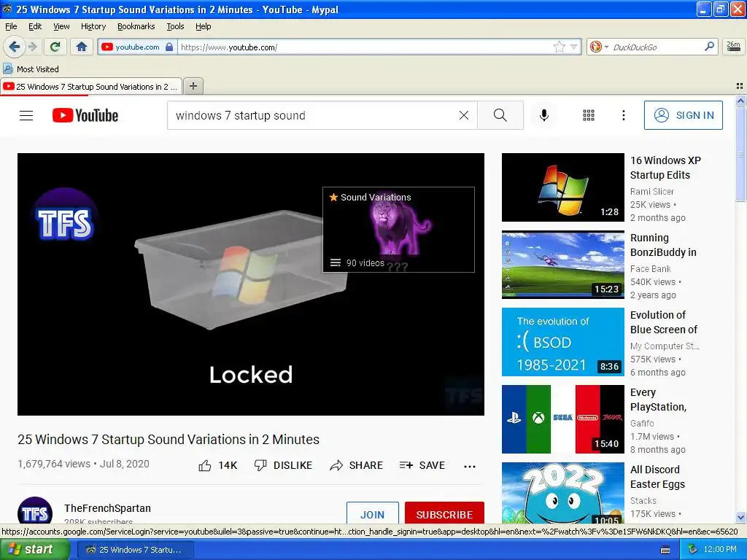The width and height of the screenshot is (747, 560).
Task: Click the page scrollbar up arrow
Action: [x=740, y=101]
